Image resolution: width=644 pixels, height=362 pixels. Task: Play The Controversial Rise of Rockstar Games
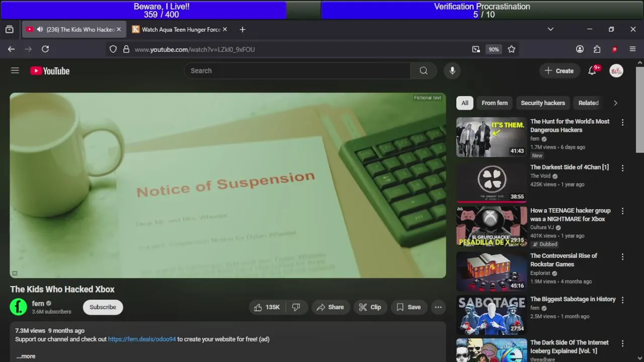click(563, 260)
